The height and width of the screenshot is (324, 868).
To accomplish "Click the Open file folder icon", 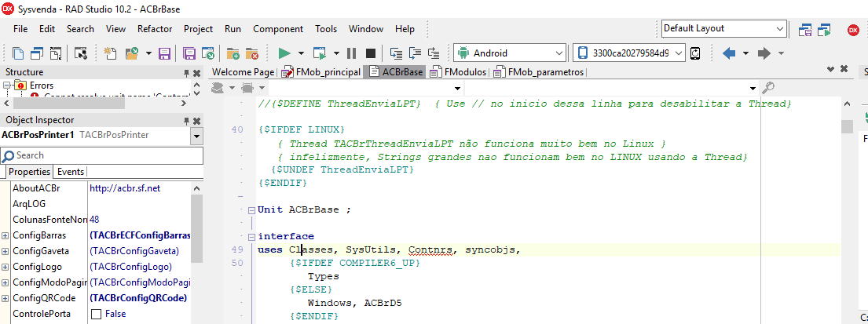I will (x=132, y=53).
